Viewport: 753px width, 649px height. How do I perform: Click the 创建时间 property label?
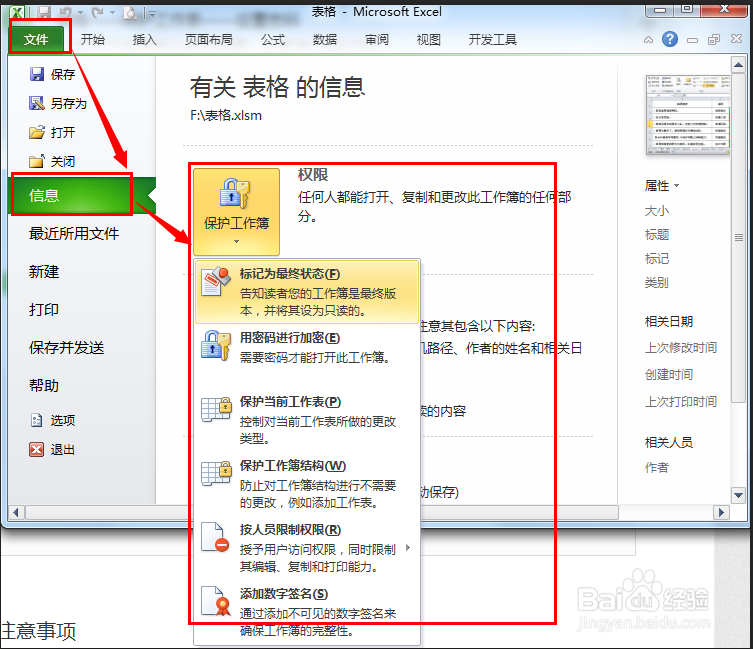669,374
